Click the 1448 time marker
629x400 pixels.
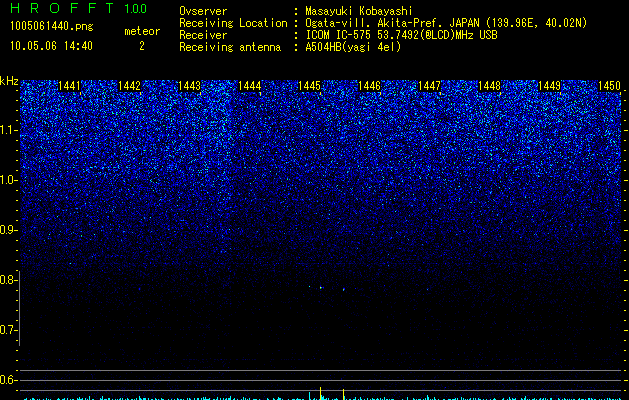coord(489,86)
